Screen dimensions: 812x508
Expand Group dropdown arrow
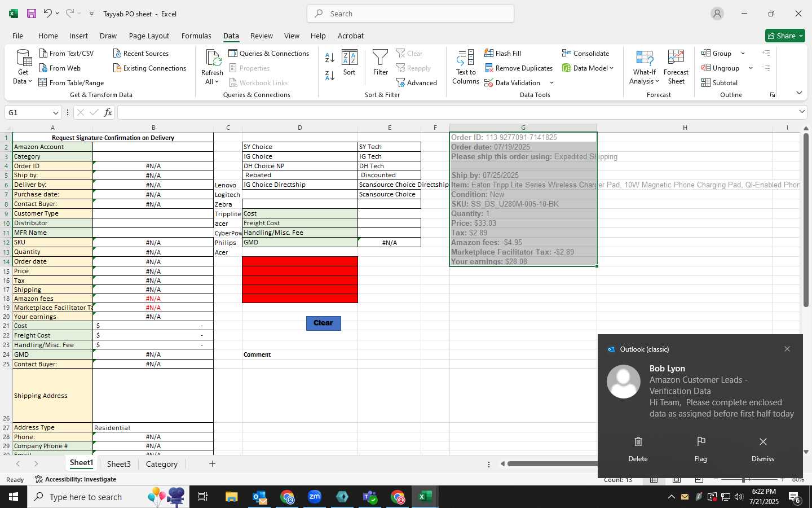click(x=743, y=54)
